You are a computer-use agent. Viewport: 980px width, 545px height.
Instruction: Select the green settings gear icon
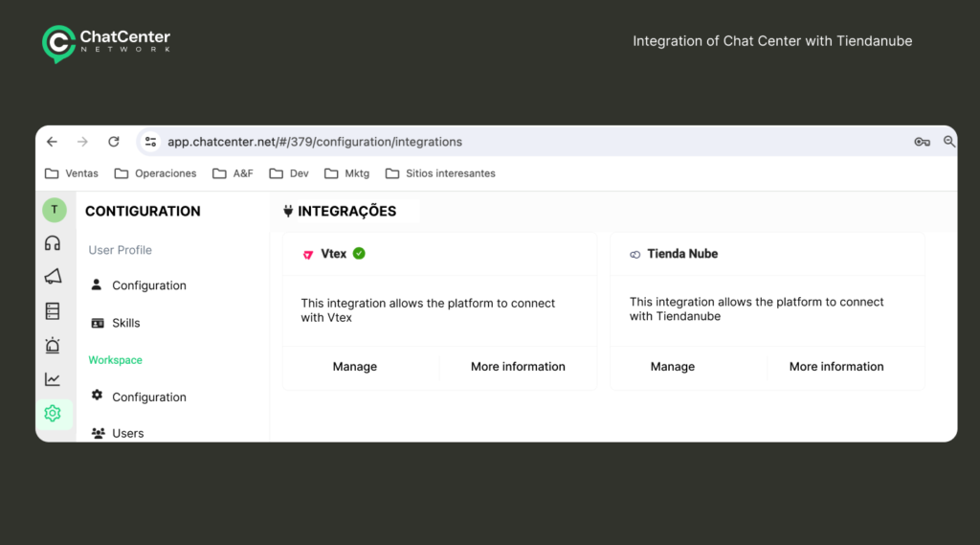(53, 413)
